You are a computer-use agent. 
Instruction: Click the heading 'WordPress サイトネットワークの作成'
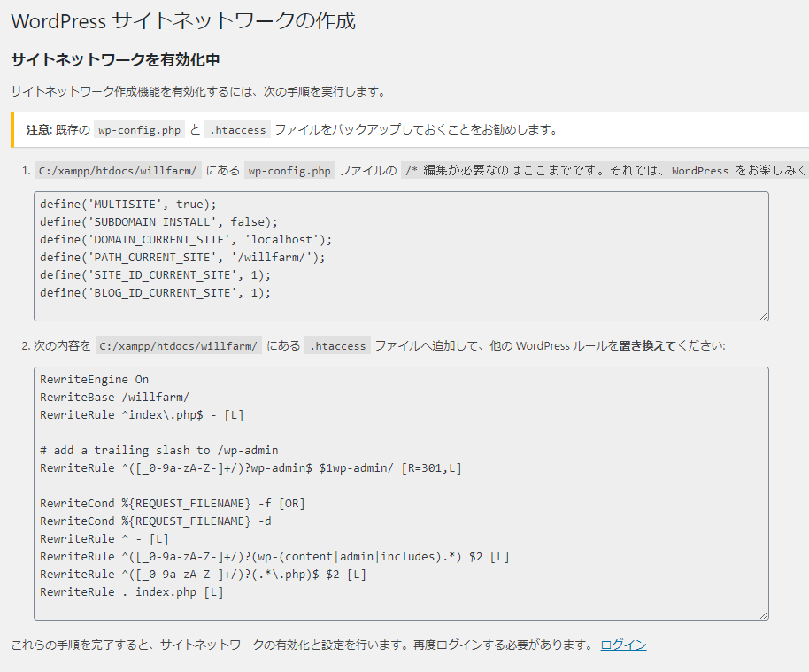point(183,21)
